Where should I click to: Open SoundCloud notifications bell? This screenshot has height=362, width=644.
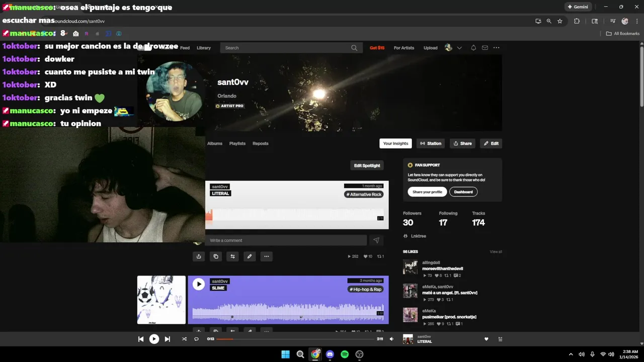473,48
